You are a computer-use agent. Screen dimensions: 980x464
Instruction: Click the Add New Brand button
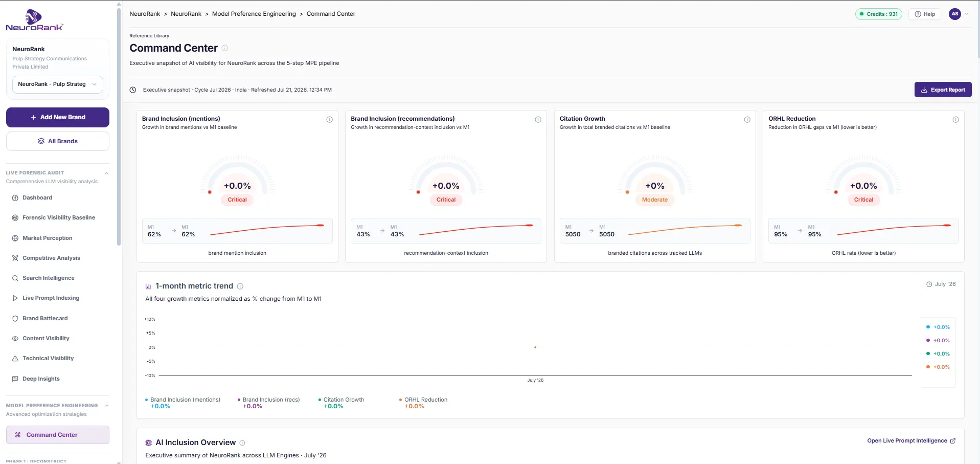click(x=58, y=117)
